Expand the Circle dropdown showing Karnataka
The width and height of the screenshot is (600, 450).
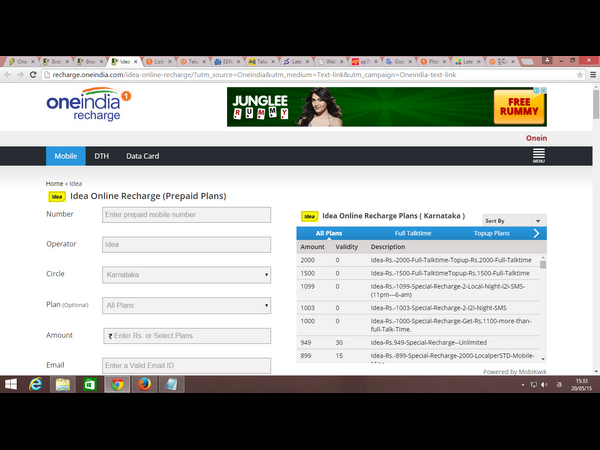pyautogui.click(x=187, y=274)
